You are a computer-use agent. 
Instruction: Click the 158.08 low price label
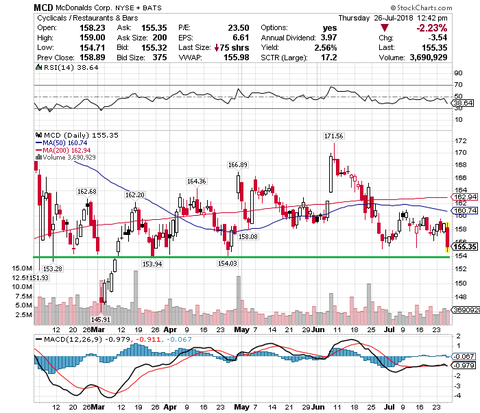coord(247,237)
